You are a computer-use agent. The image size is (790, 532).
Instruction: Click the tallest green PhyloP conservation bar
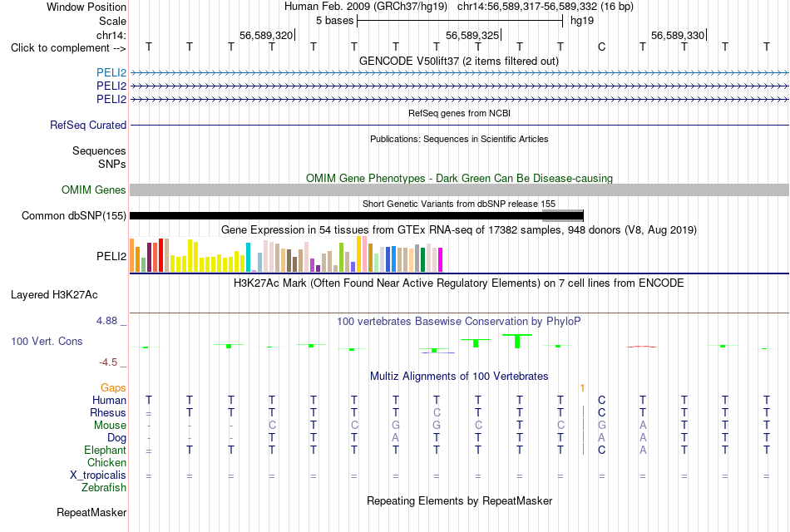[x=517, y=341]
